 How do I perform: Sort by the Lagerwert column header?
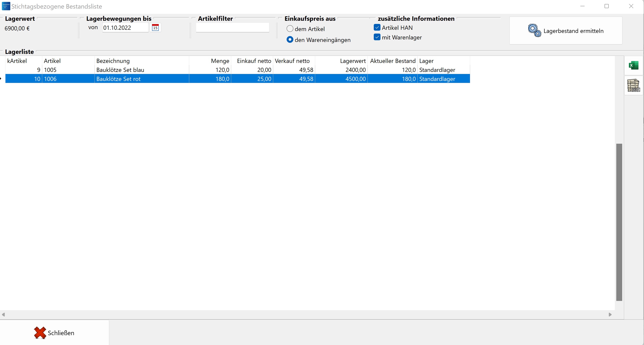tap(341, 61)
